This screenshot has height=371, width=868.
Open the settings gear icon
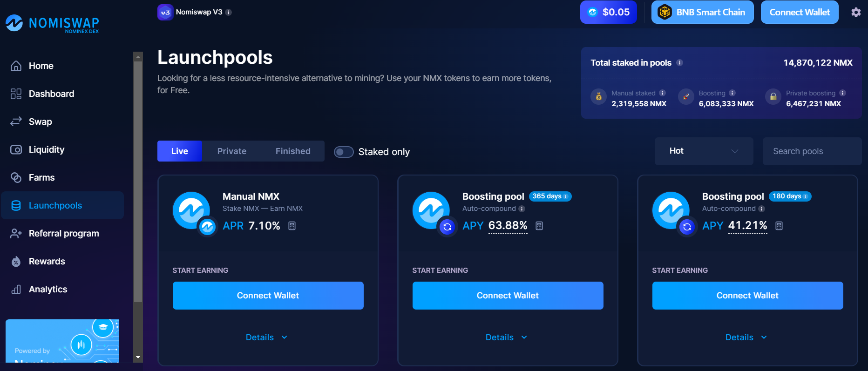tap(856, 13)
